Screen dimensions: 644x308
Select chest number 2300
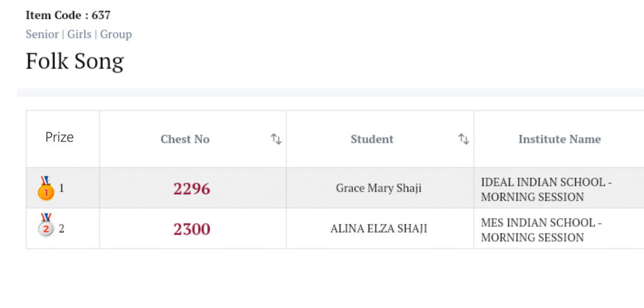coord(192,229)
